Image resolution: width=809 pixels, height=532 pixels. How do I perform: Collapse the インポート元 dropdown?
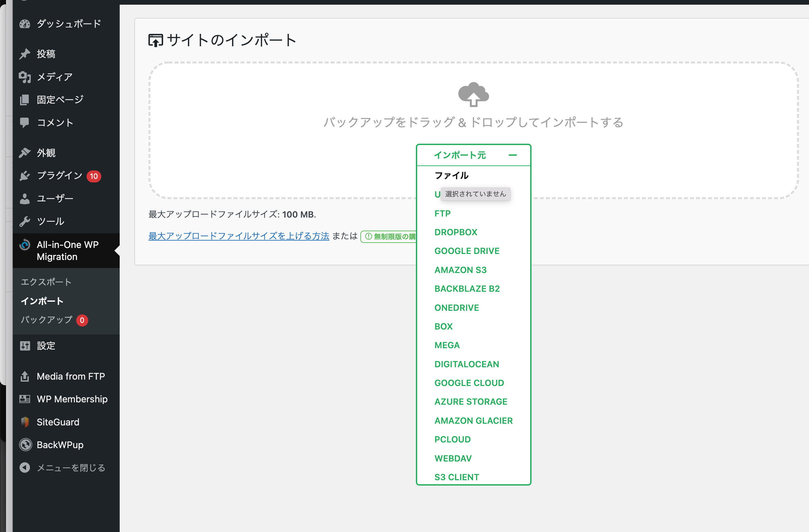point(473,155)
